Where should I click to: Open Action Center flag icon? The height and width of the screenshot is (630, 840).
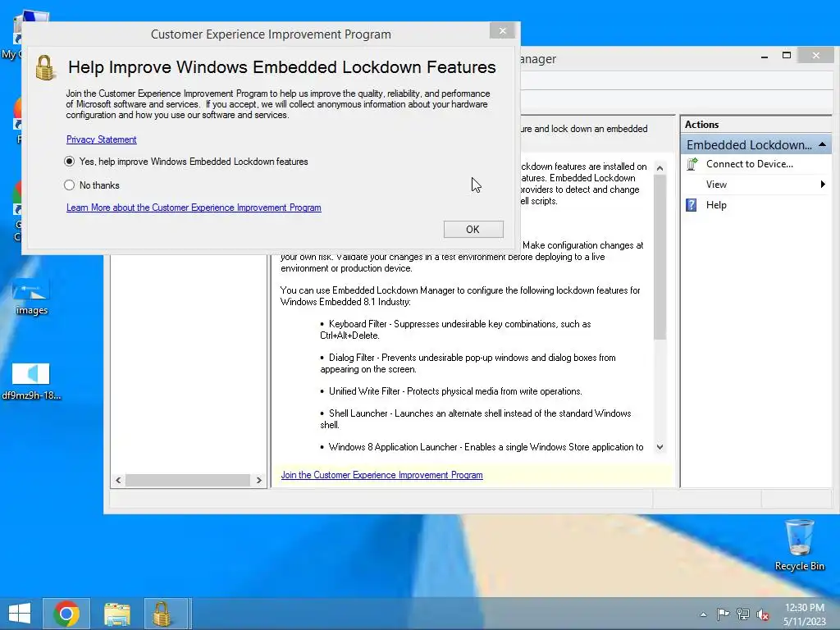click(723, 614)
